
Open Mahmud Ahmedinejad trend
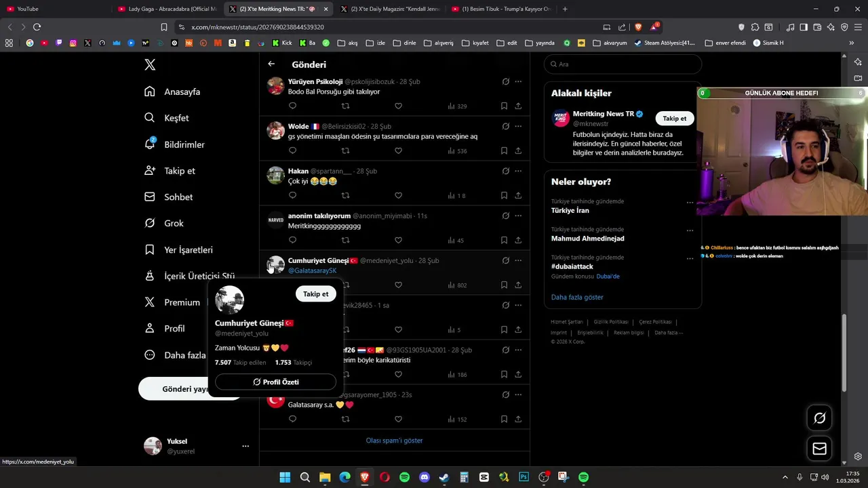point(587,239)
